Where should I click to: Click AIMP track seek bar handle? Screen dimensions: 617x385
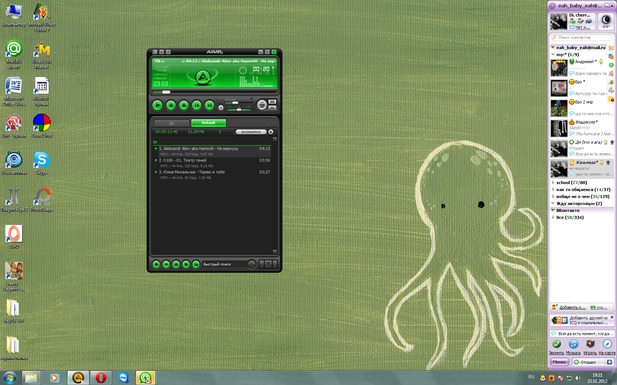pos(166,92)
